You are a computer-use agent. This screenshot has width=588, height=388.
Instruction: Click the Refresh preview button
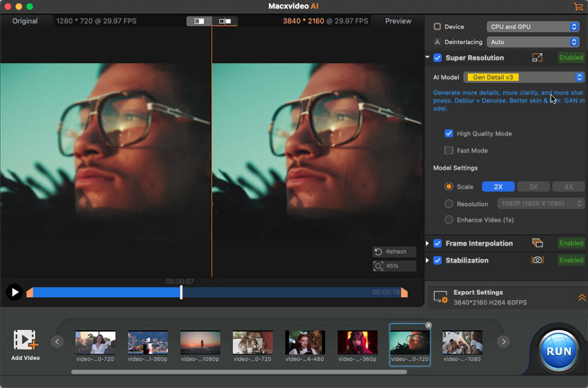(x=394, y=252)
